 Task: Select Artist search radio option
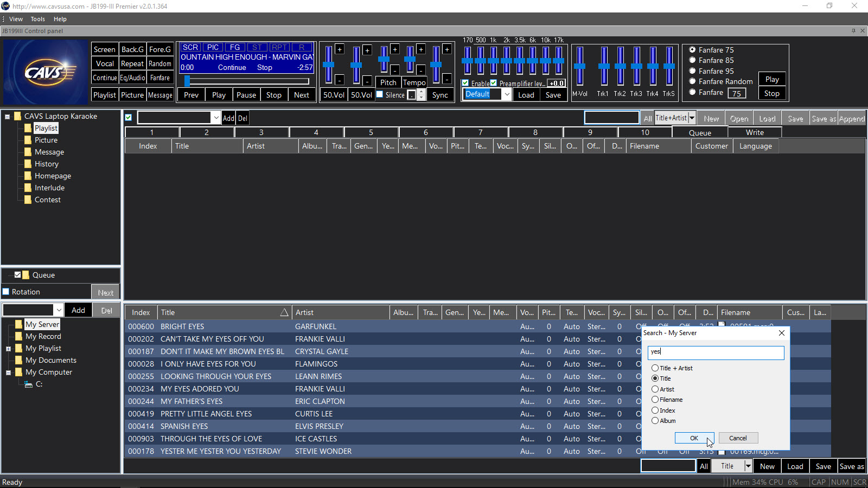[x=655, y=389]
